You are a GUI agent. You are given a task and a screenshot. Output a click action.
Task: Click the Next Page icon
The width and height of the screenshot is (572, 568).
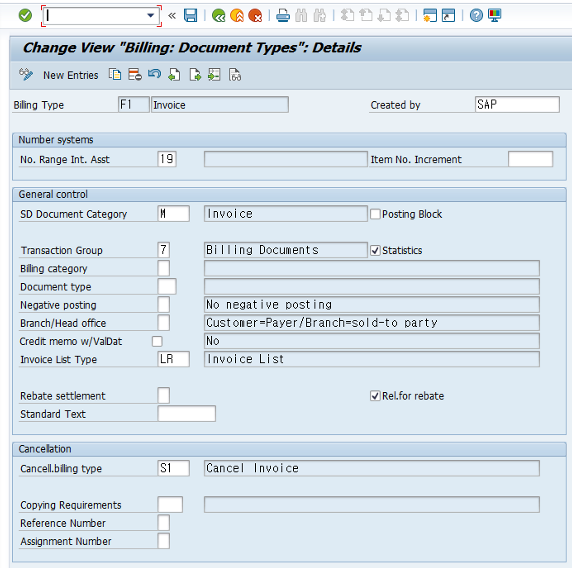384,16
